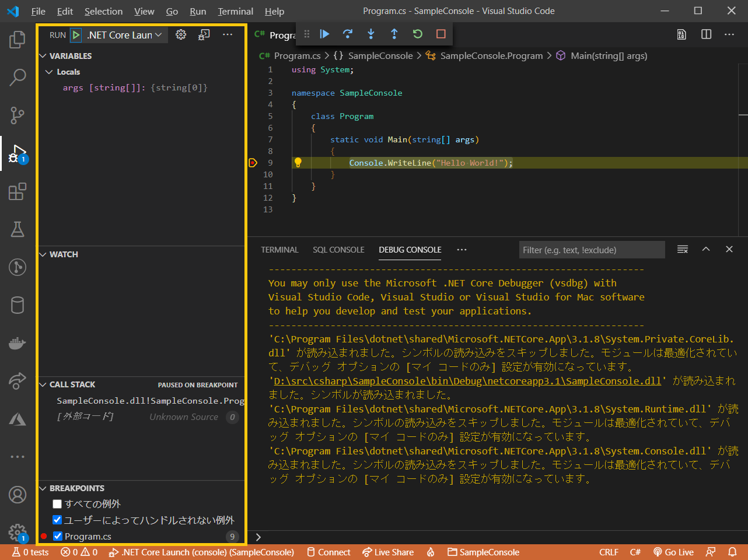Viewport: 748px width, 560px height.
Task: Click Go Live in the status bar
Action: tap(673, 552)
